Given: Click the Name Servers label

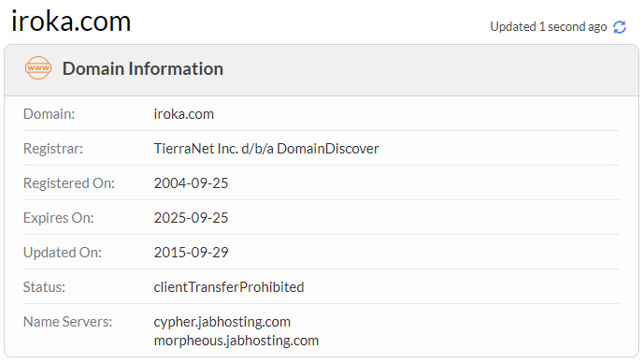Looking at the screenshot, I should click(67, 322).
